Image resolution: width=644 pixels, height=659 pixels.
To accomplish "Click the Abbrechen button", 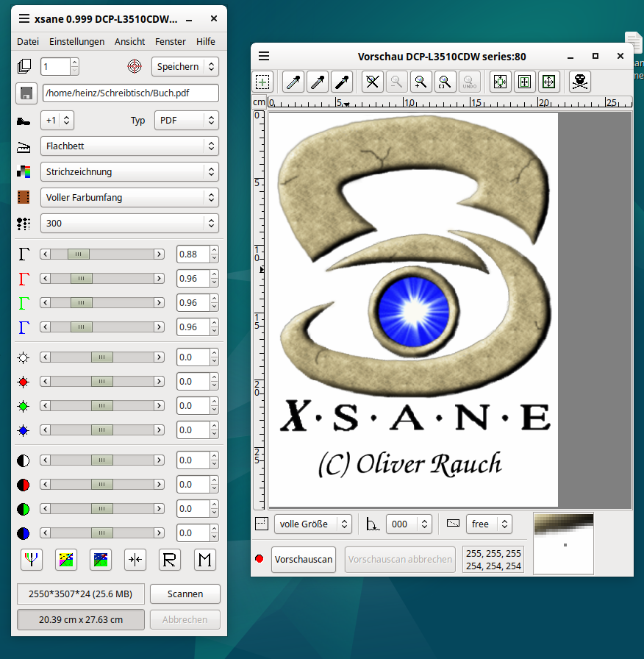I will (185, 619).
